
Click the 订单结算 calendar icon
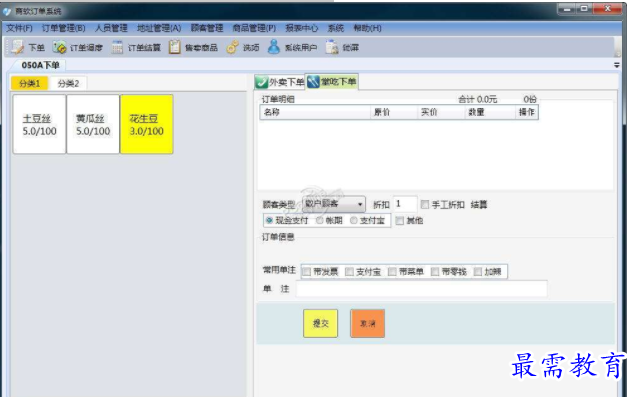117,47
